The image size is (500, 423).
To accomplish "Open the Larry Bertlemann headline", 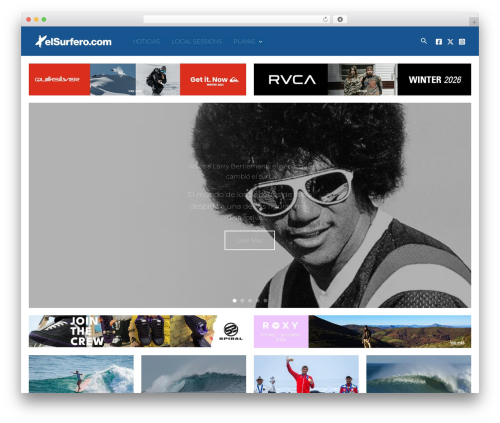I will point(249,171).
